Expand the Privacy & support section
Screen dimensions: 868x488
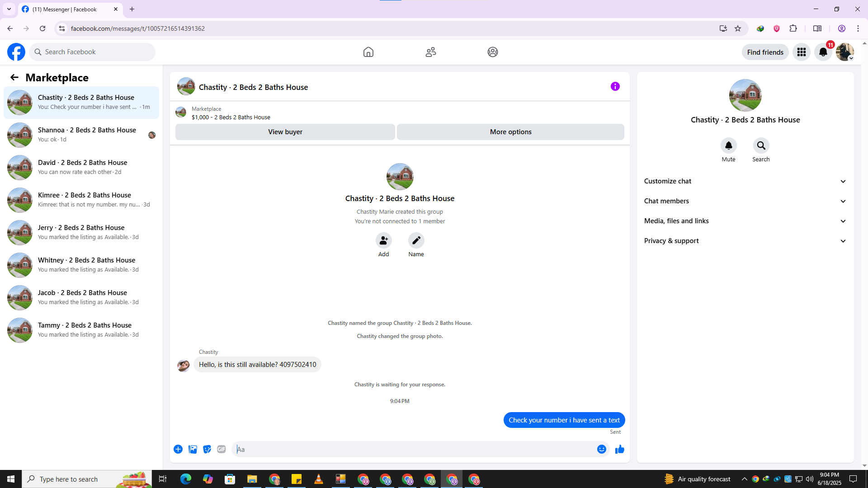tap(745, 241)
